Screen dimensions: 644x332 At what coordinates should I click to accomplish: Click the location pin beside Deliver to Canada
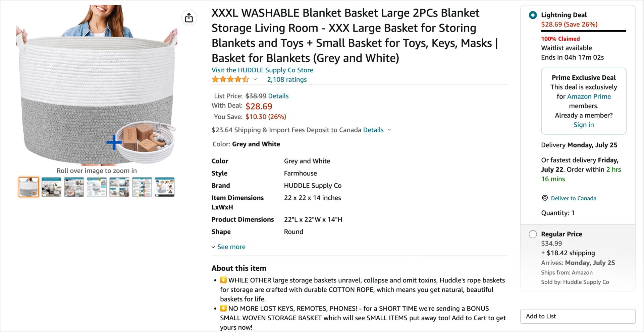coord(544,198)
